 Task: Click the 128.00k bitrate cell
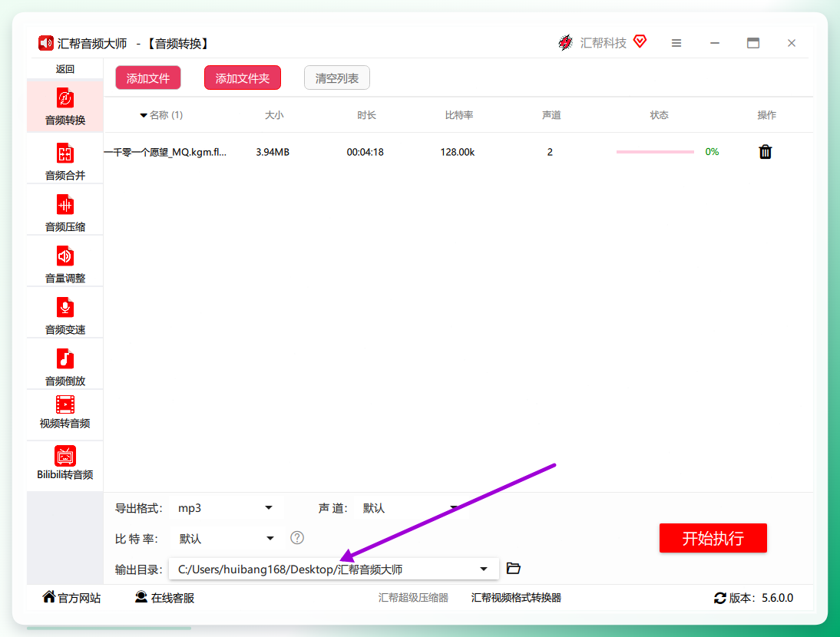[x=458, y=152]
